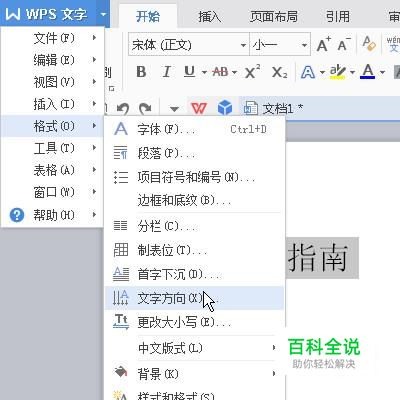Choose 首字下沉(D)... menu item
400x400 pixels.
(195, 274)
